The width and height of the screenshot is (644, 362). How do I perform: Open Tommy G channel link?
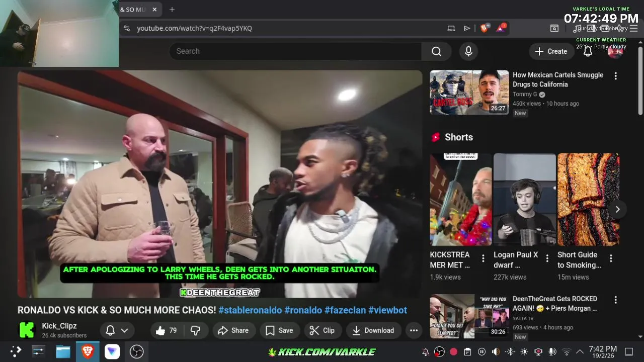[525, 94]
